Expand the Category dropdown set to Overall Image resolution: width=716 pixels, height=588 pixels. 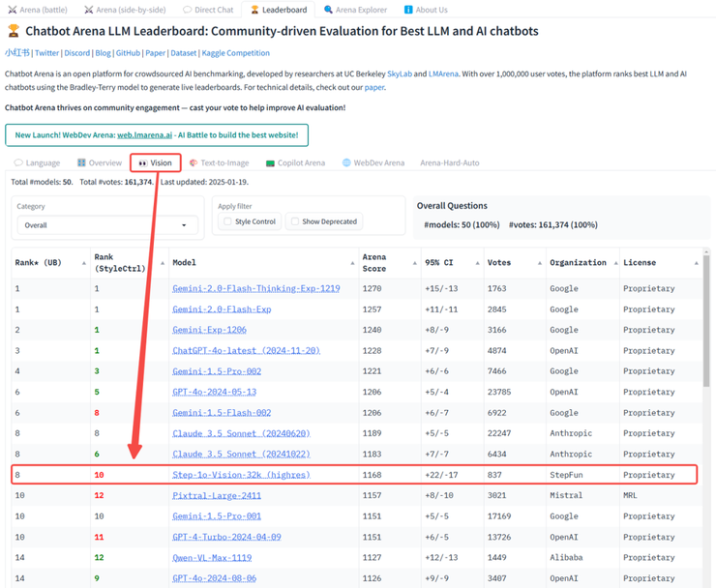[x=108, y=225]
